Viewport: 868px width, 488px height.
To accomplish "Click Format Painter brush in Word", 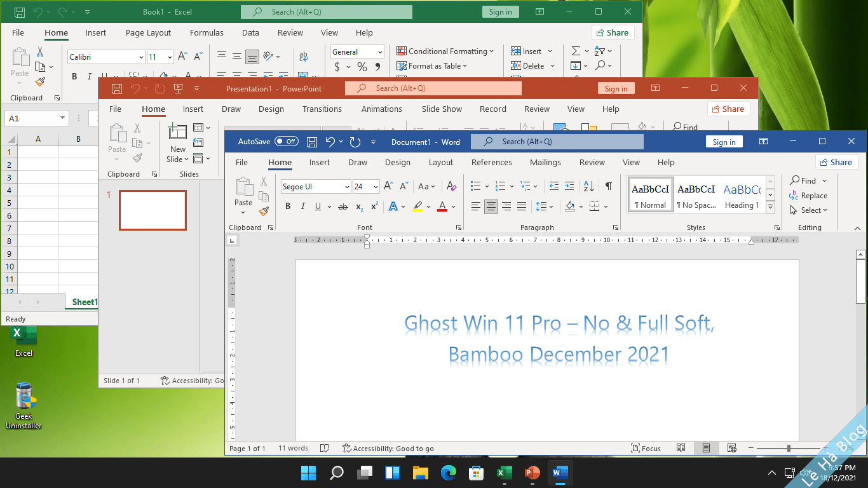I will tap(263, 211).
